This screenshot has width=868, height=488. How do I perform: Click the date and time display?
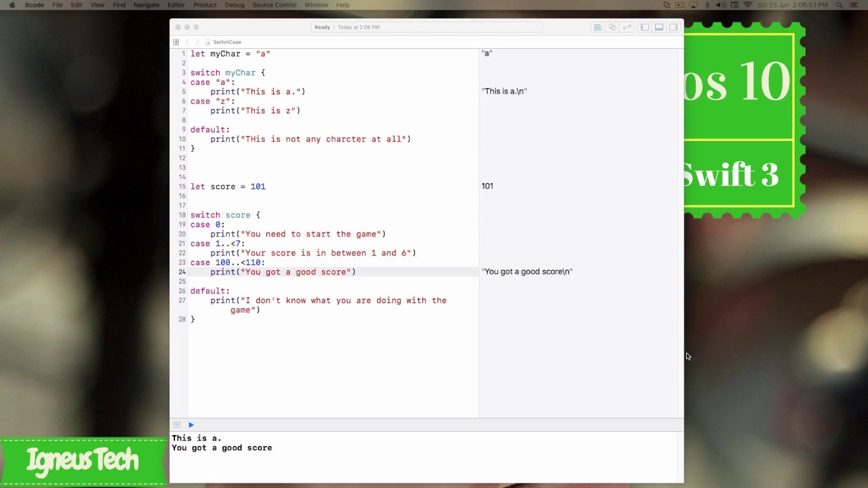[792, 5]
